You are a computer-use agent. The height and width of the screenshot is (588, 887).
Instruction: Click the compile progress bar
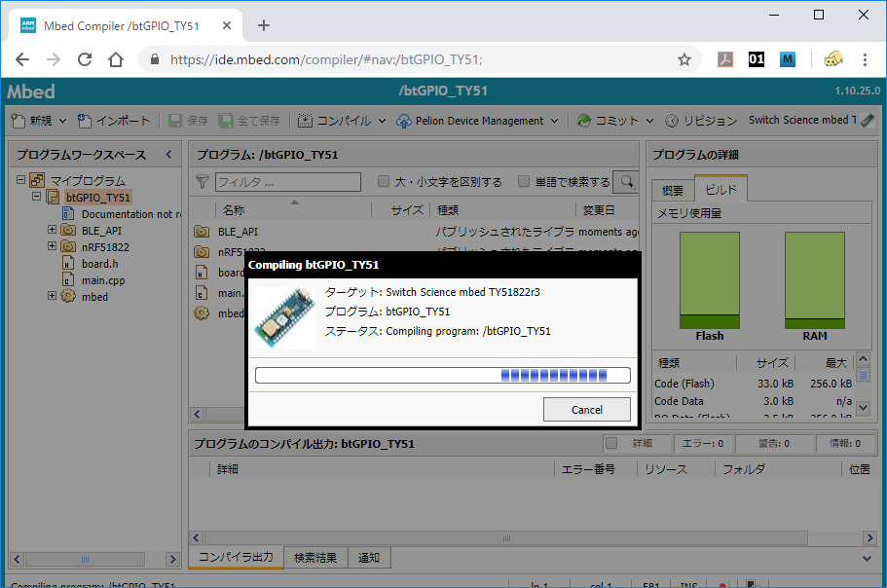point(443,375)
